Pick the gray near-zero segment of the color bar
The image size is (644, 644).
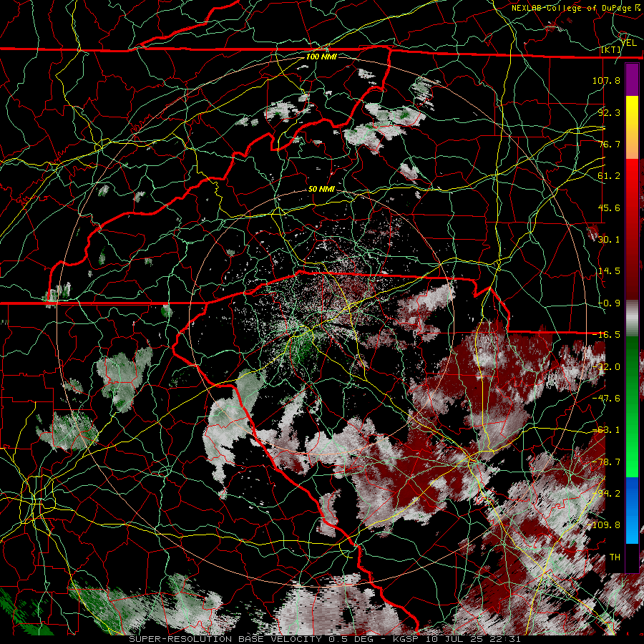(632, 318)
